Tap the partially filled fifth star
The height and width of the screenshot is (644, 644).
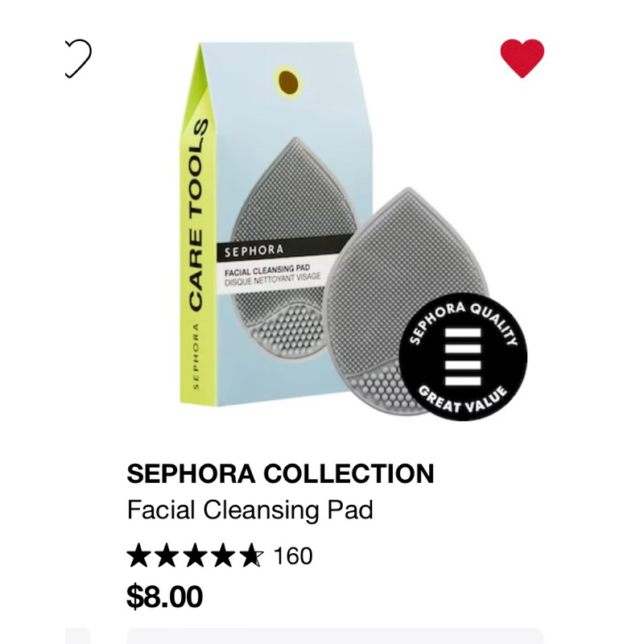tap(251, 555)
